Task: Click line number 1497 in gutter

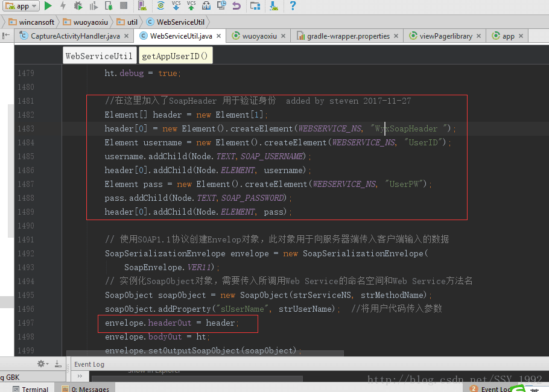Action: (x=27, y=323)
